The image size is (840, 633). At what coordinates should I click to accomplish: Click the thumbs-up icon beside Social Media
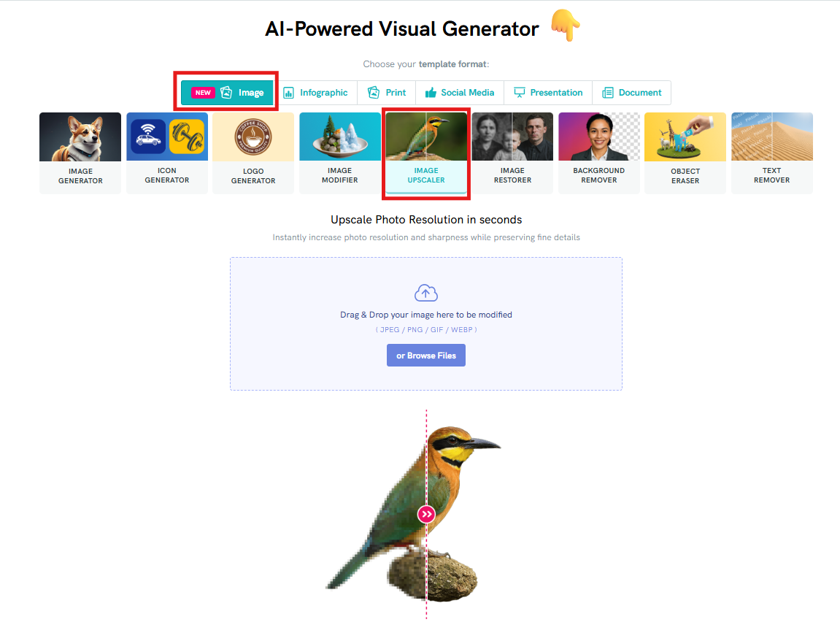[x=431, y=93]
